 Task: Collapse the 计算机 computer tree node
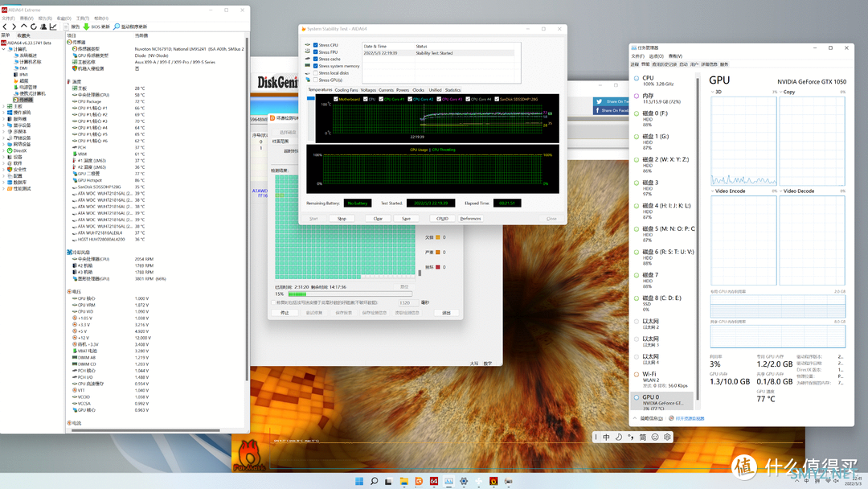point(3,49)
